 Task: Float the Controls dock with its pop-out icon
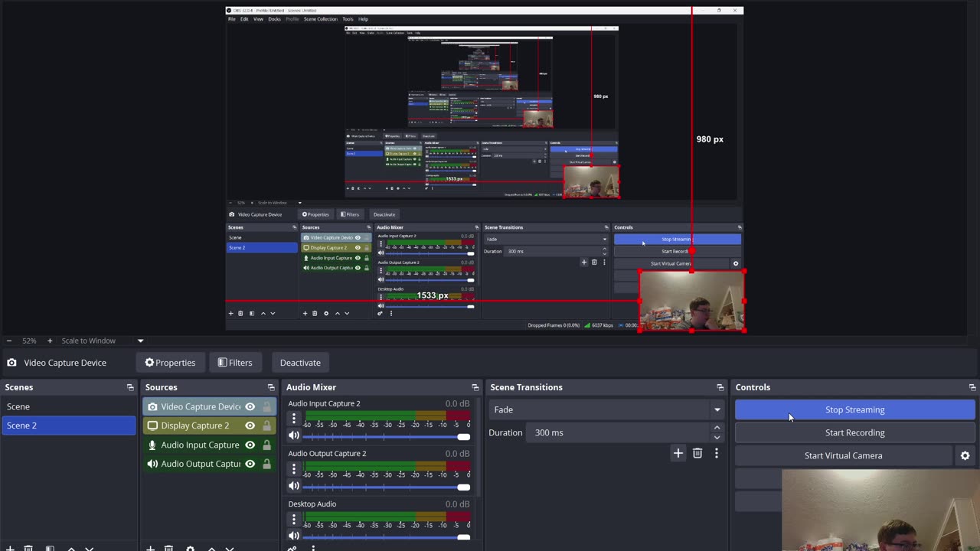point(972,387)
